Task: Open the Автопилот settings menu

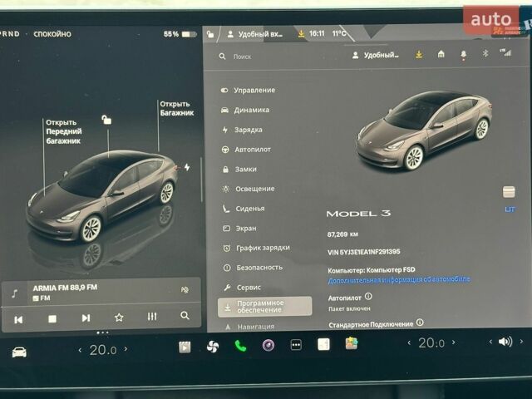Action: (x=246, y=150)
